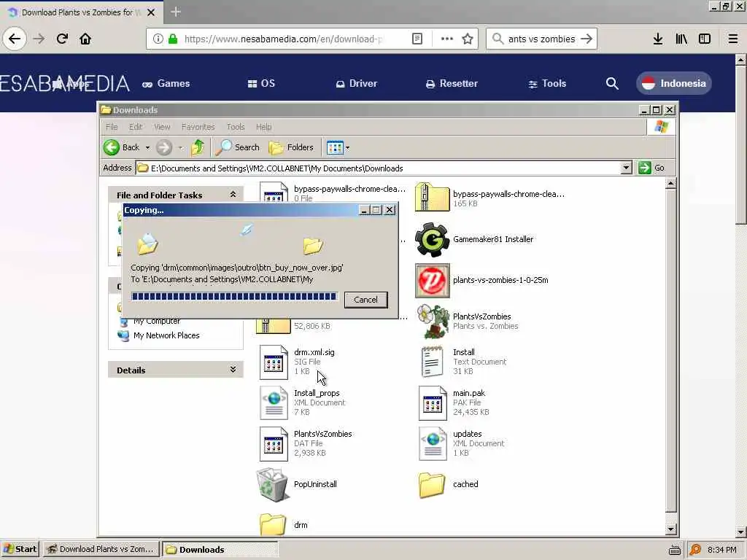This screenshot has width=747, height=560.
Task: Open Explorer Favorites menu
Action: tap(198, 127)
